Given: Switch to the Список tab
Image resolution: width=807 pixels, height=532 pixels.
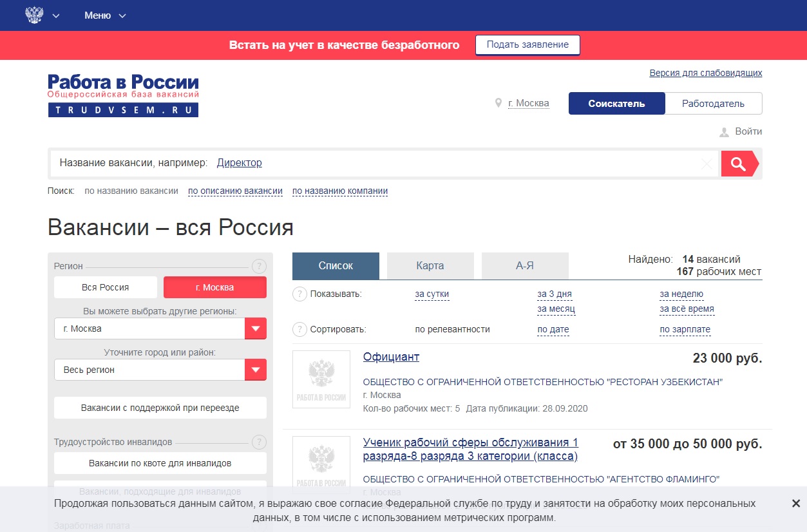Looking at the screenshot, I should click(x=336, y=265).
